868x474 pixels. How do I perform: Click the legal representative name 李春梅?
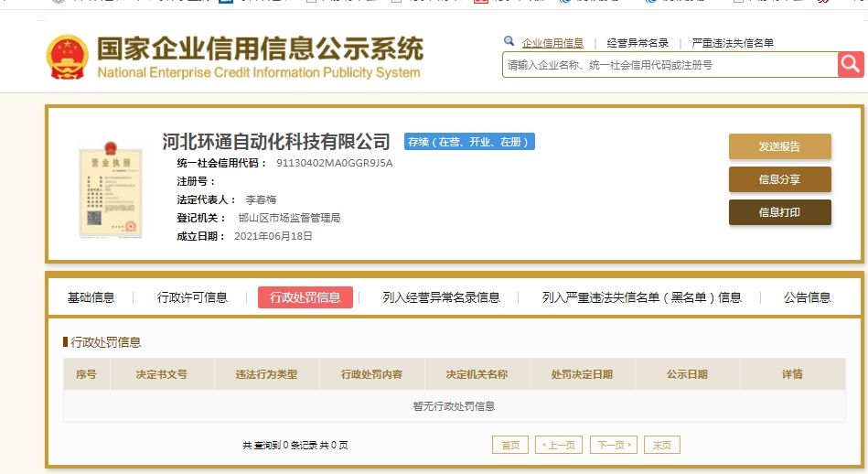tap(261, 199)
